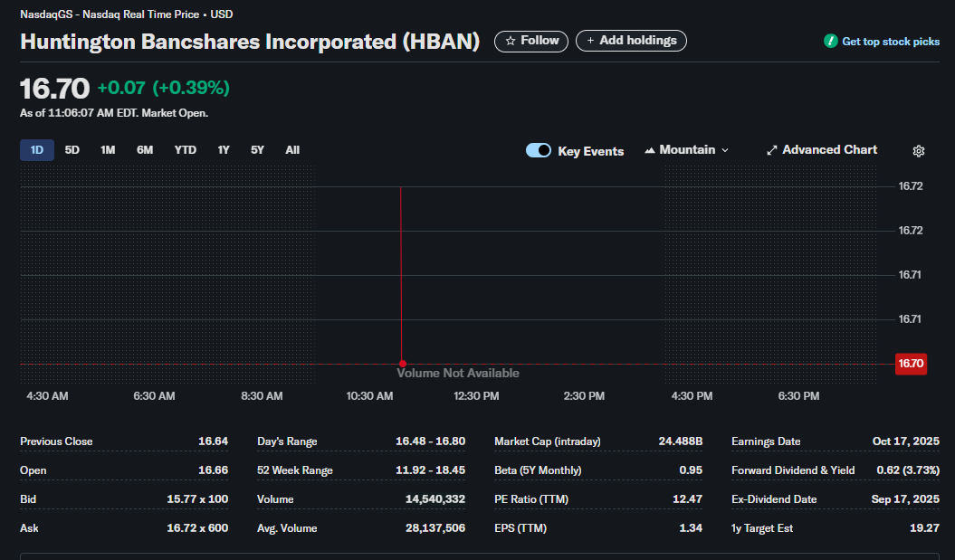Screen dimensions: 955x560
Task: Click the Add holdings button
Action: [631, 41]
